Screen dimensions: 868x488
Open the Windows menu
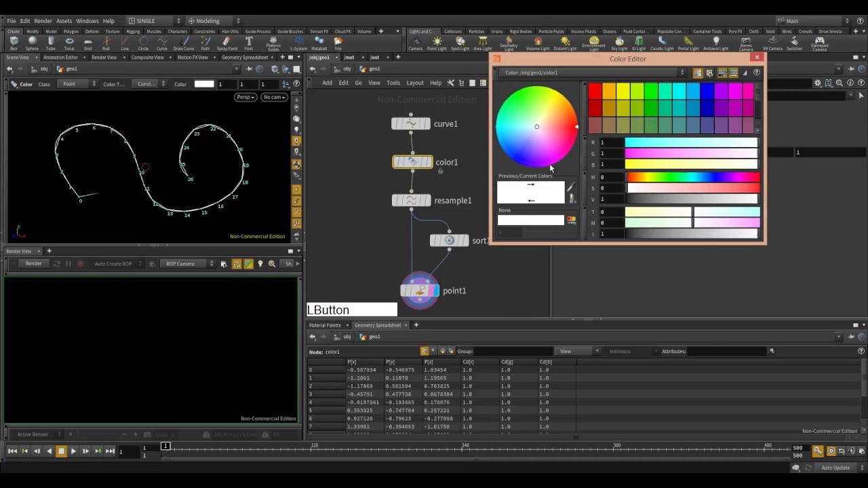[87, 21]
